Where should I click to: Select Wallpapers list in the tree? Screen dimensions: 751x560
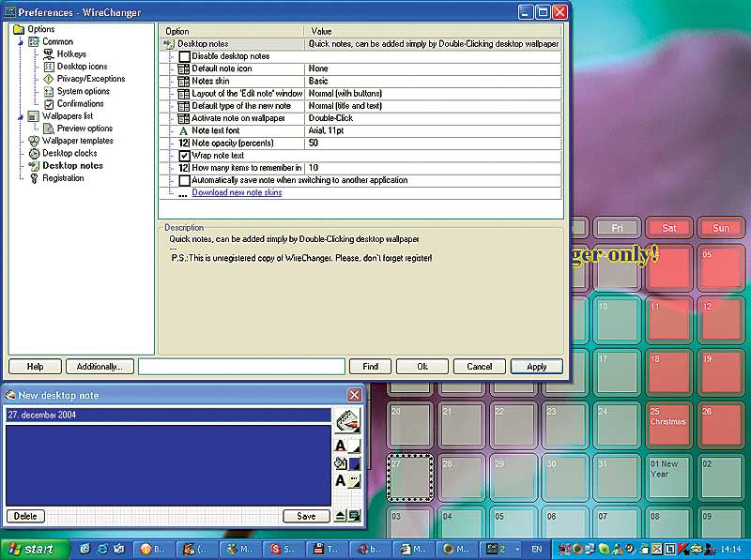tap(67, 115)
